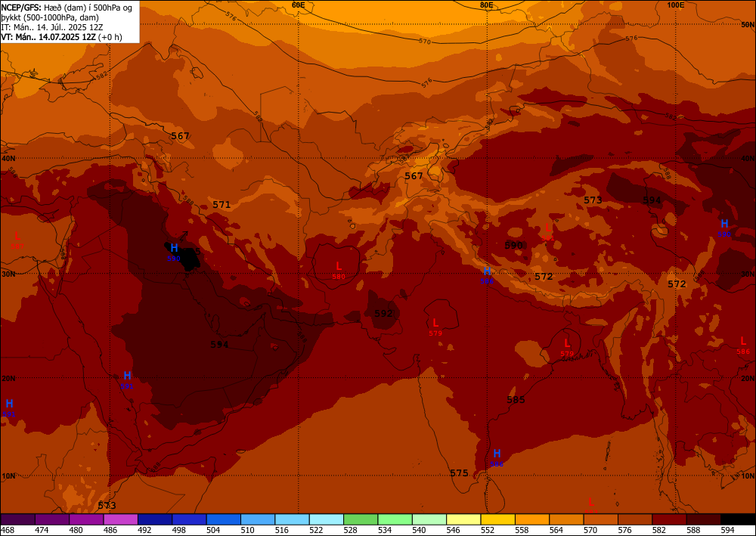Select the 'H 586' marker off southern India

(x=497, y=458)
